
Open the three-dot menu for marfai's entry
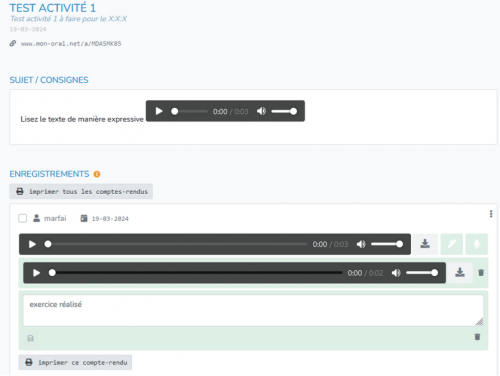[491, 214]
